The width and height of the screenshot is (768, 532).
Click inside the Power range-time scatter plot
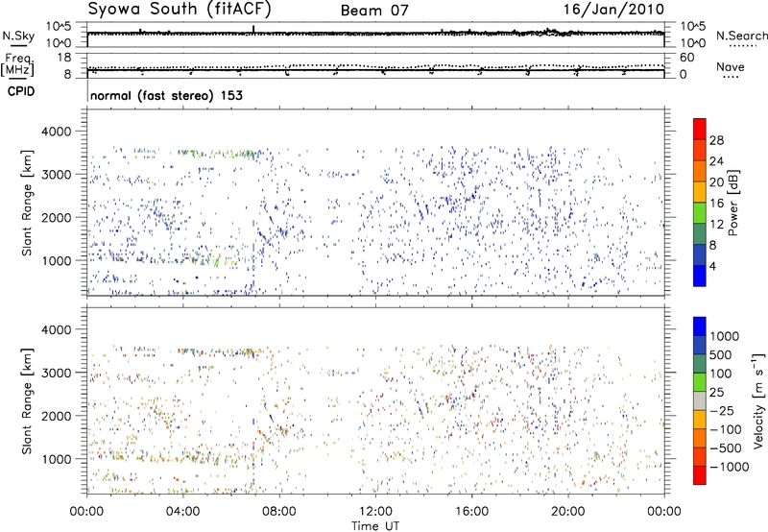tap(375, 203)
